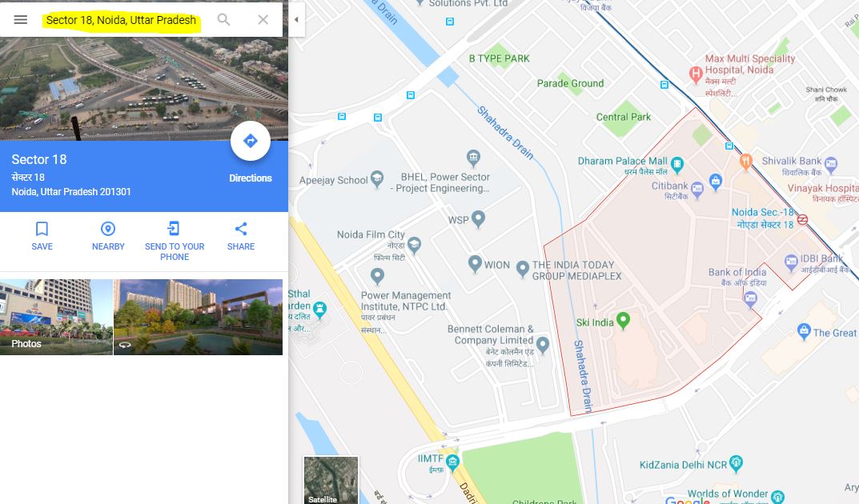859x504 pixels.
Task: Switch to Satellite view thumbnail
Action: point(331,480)
